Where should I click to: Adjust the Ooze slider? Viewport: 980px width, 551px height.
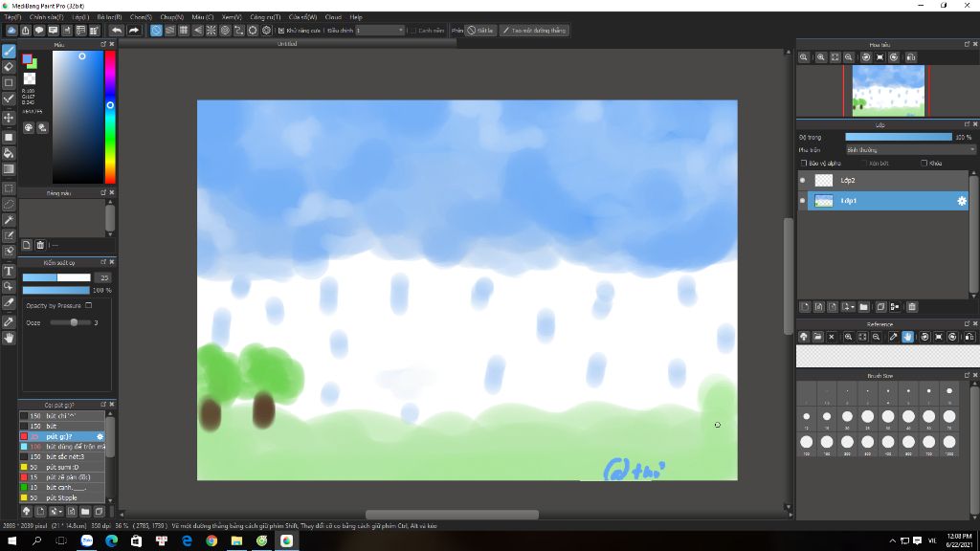point(69,322)
